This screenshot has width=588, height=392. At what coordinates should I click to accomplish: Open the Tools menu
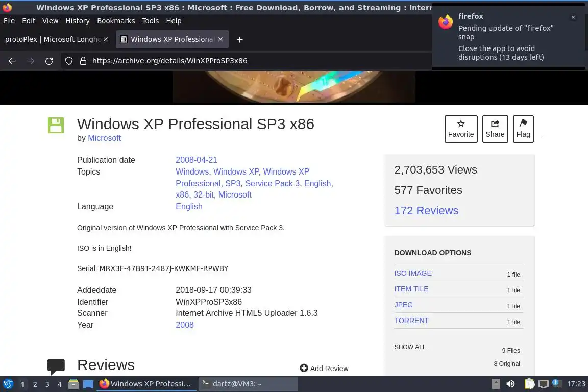click(x=151, y=21)
